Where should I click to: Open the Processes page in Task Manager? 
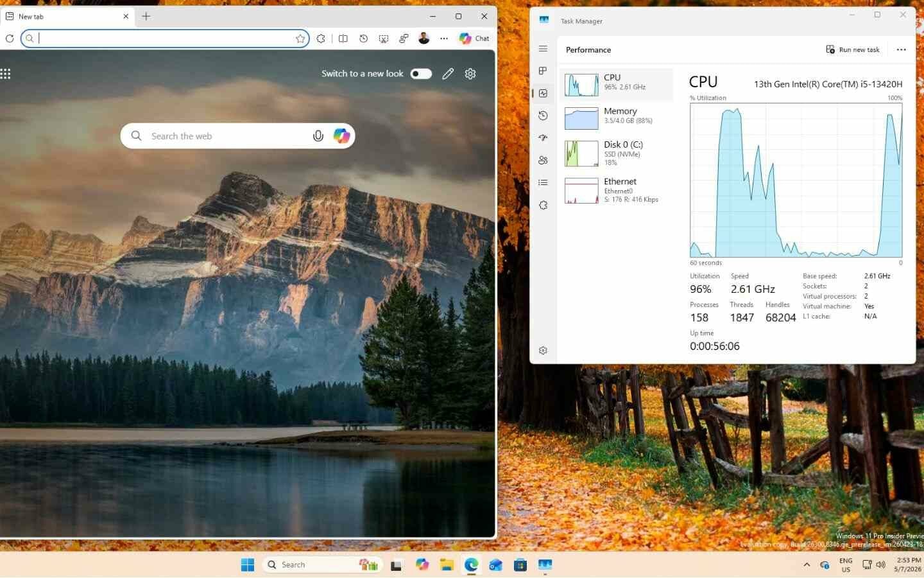click(x=543, y=71)
